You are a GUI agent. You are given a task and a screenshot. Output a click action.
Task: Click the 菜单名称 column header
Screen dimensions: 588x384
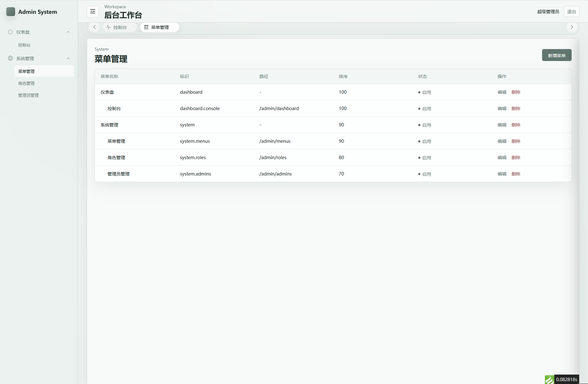109,76
